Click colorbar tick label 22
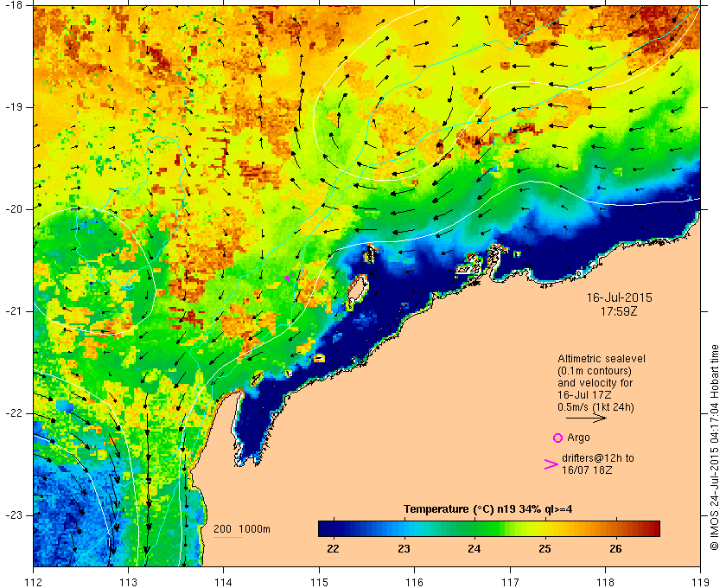This screenshot has height=588, width=726. (333, 549)
